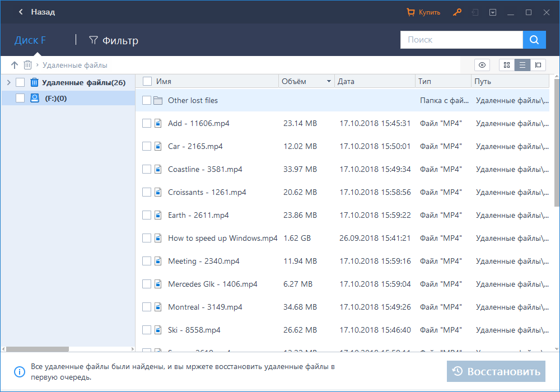Click the tree pane right scroll arrow
The image size is (560, 392).
click(133, 349)
